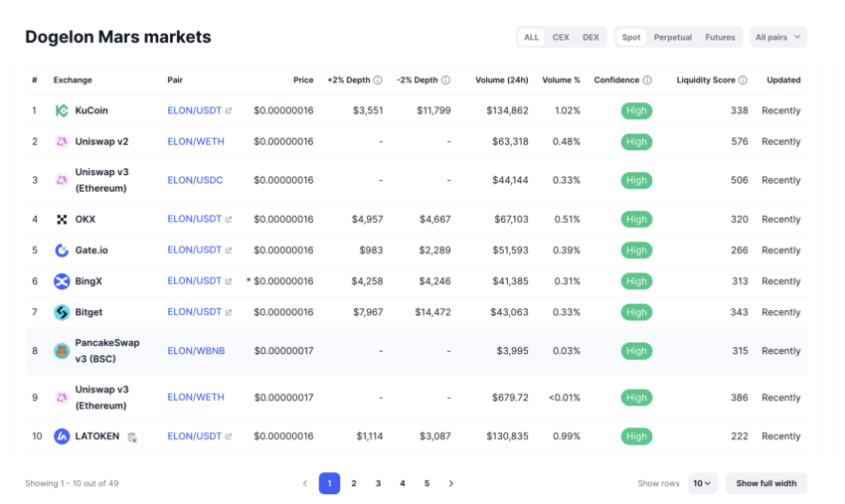Click the Uniswap v2 logo icon

pyautogui.click(x=62, y=141)
